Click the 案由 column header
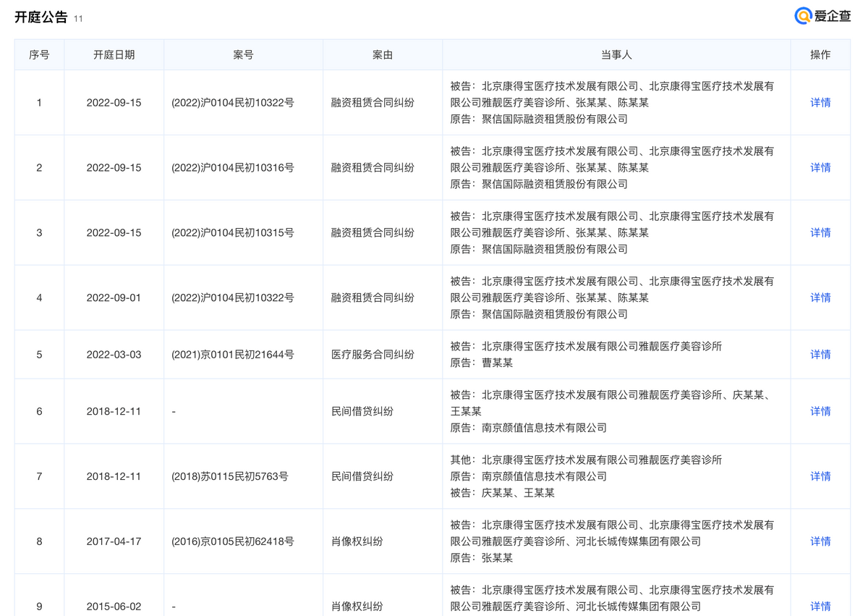 pyautogui.click(x=382, y=54)
